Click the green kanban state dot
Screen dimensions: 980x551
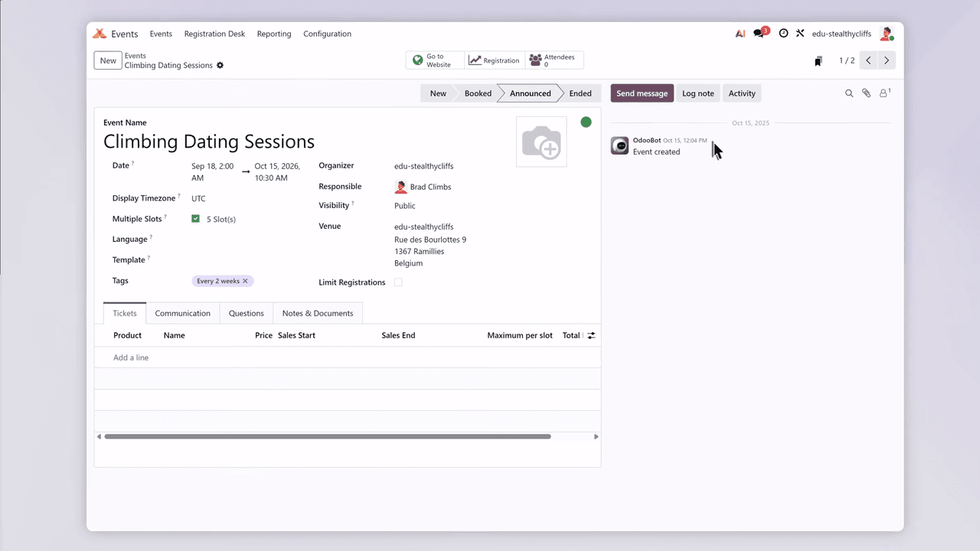tap(586, 122)
